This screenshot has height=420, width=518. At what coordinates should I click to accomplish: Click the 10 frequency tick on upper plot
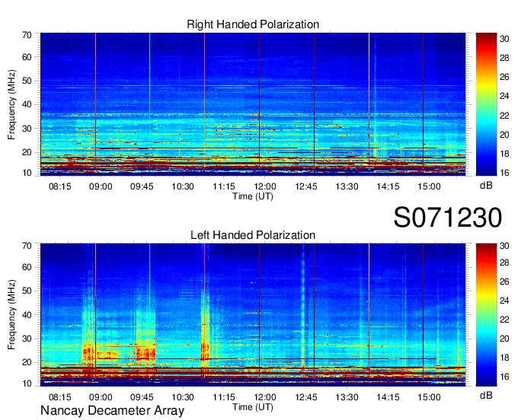[27, 173]
